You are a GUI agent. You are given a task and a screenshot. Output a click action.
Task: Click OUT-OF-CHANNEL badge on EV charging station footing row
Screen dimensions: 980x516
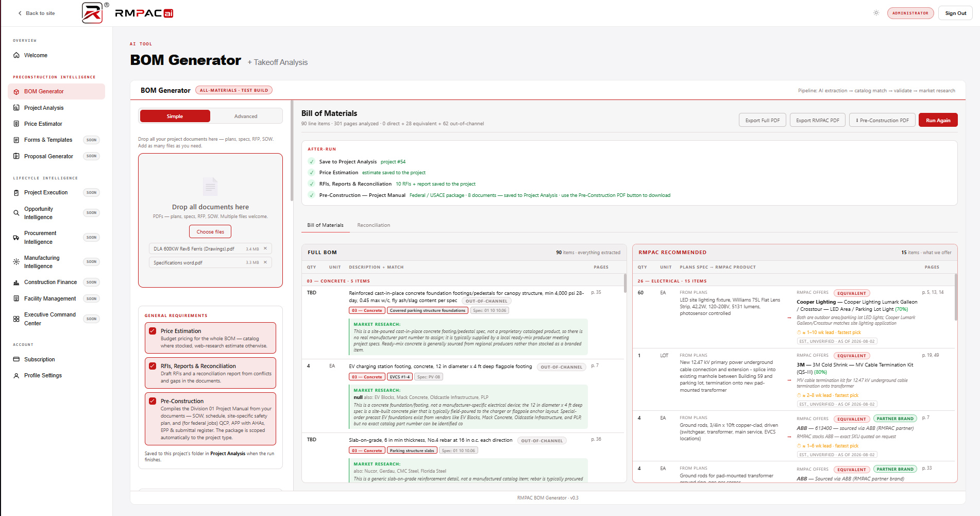point(562,367)
